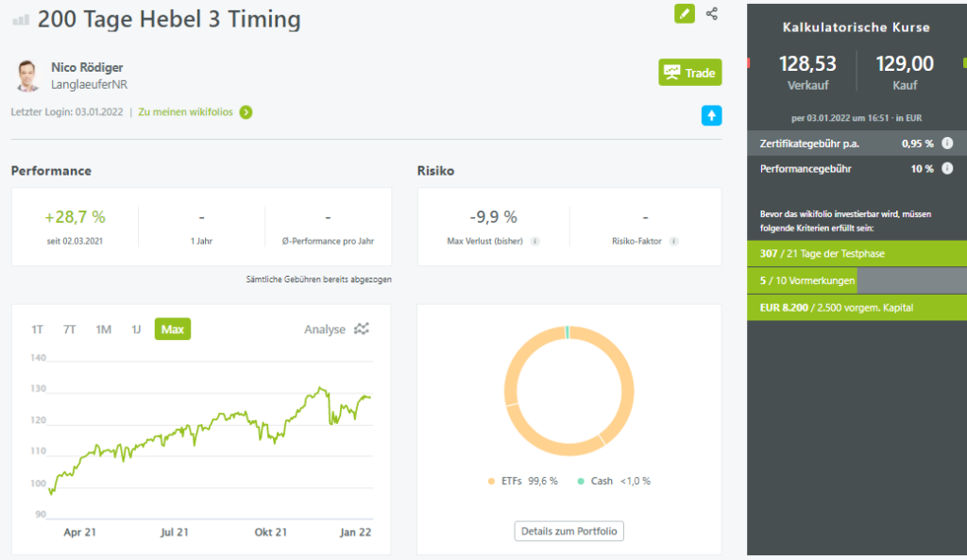Image resolution: width=967 pixels, height=560 pixels.
Task: Click the info icon next to Performancegebühr
Action: click(x=947, y=168)
